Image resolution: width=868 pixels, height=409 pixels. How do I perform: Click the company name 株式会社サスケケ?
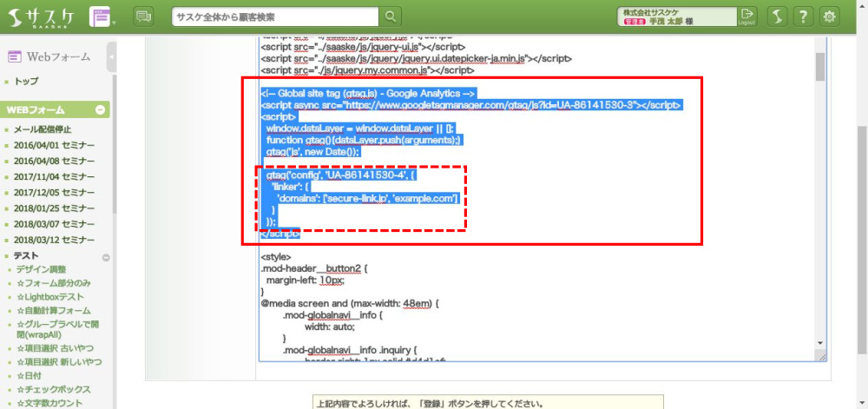(651, 12)
